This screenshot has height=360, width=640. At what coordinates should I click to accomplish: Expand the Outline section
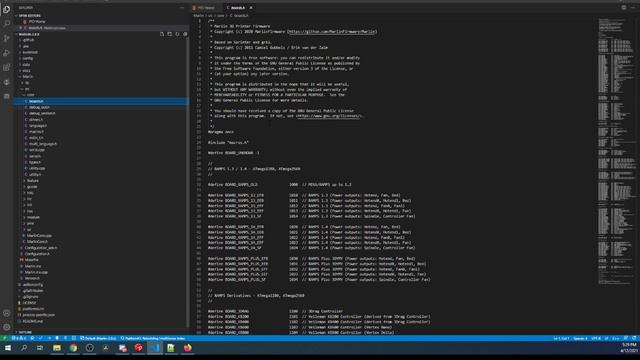click(x=24, y=332)
